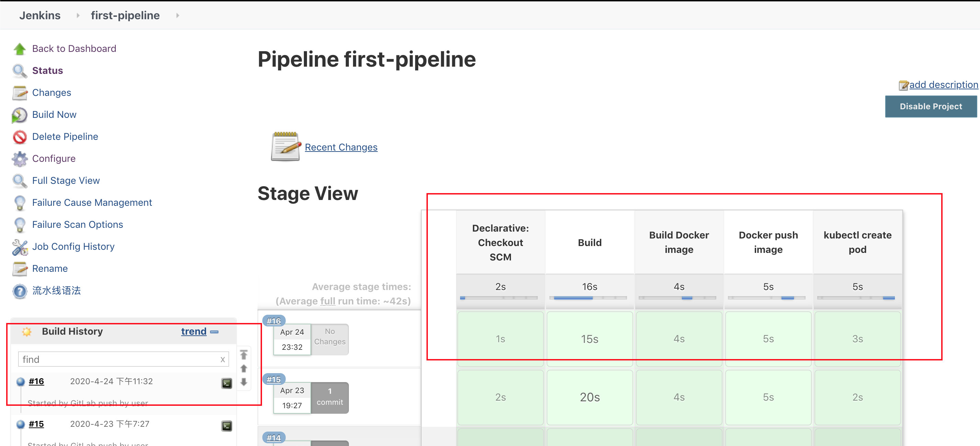Jump to top of build history
980x446 pixels.
pos(244,355)
